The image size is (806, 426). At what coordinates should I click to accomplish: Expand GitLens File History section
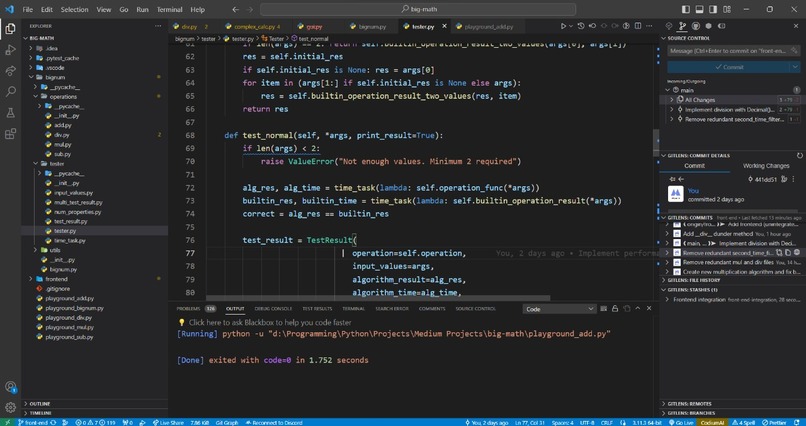click(x=733, y=280)
